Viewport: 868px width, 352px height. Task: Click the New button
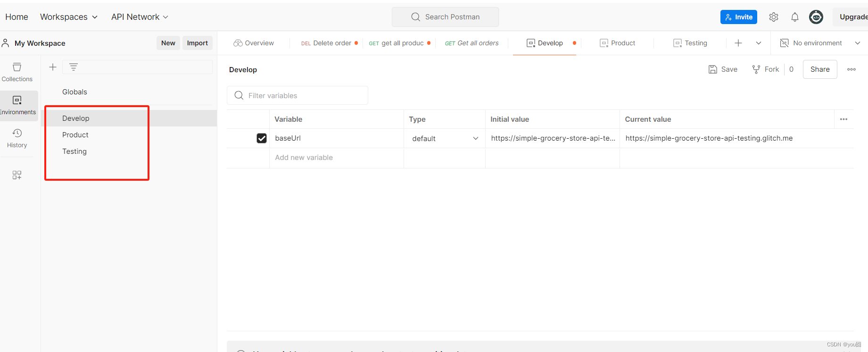coord(168,43)
